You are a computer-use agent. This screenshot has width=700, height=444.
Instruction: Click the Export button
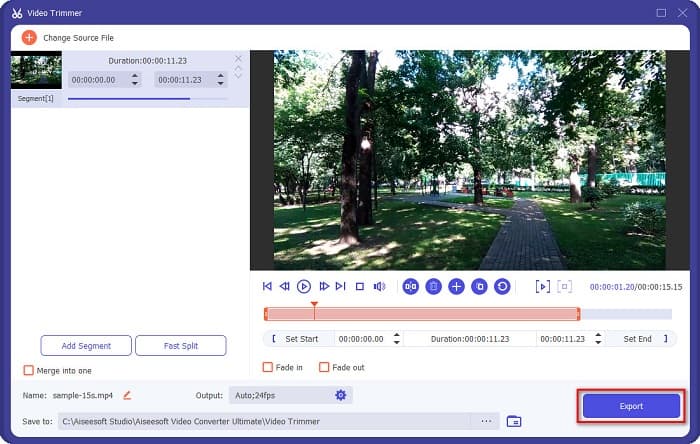pyautogui.click(x=631, y=406)
